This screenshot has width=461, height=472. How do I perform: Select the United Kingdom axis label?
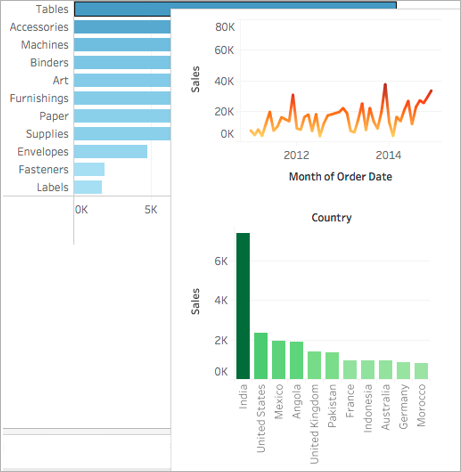pos(315,424)
